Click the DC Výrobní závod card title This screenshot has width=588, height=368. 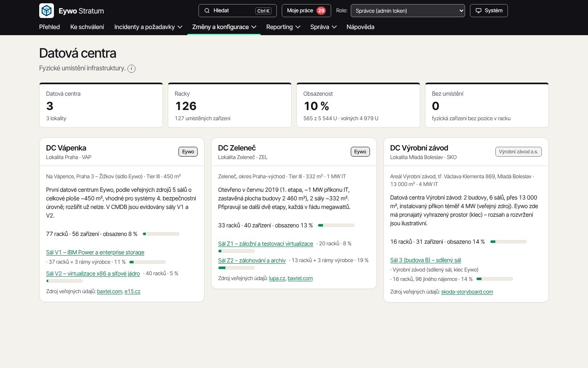coord(419,148)
